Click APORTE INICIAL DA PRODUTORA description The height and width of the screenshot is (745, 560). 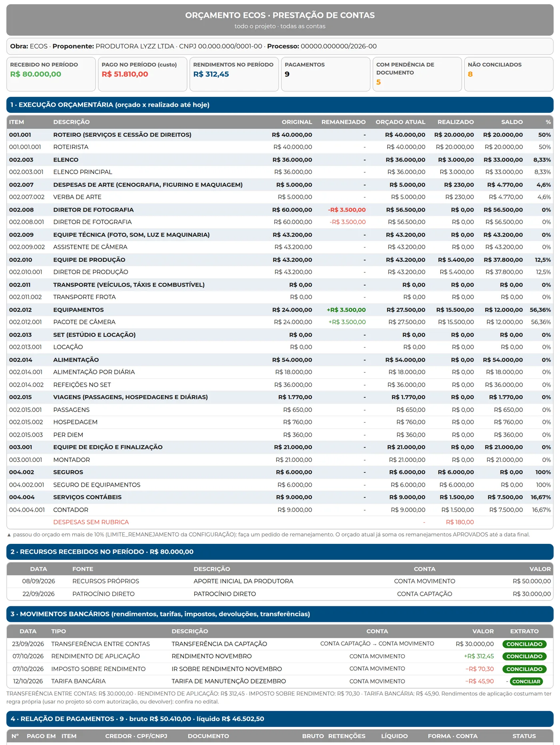(x=243, y=581)
